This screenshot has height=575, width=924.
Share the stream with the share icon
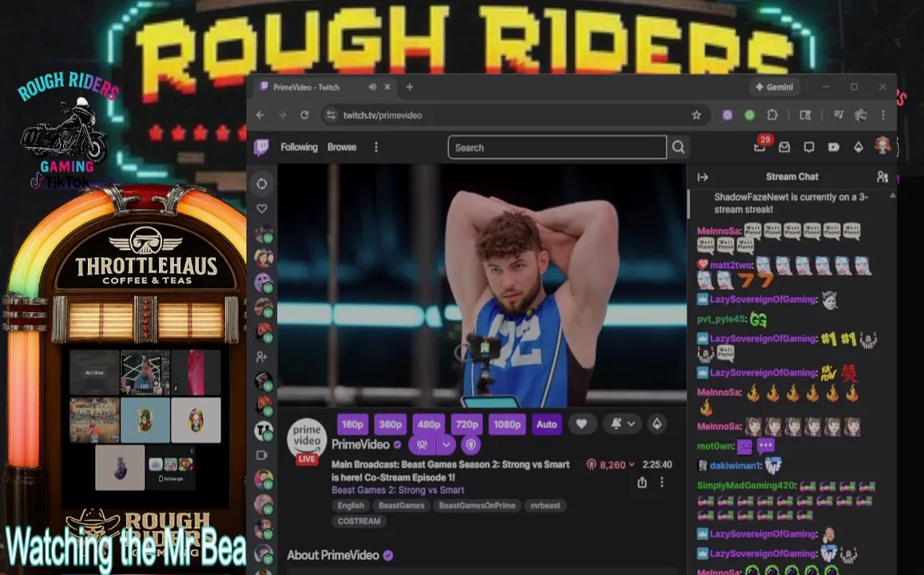(642, 482)
